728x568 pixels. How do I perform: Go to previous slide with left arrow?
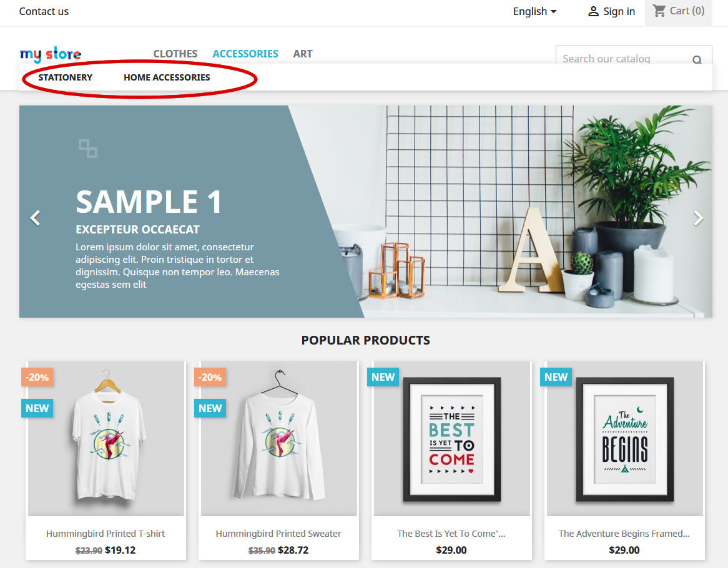point(36,218)
